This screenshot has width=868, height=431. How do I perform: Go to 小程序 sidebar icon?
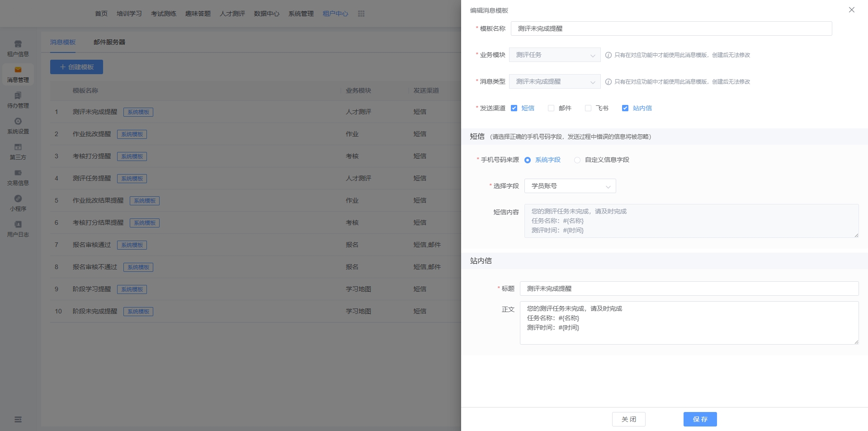[18, 199]
